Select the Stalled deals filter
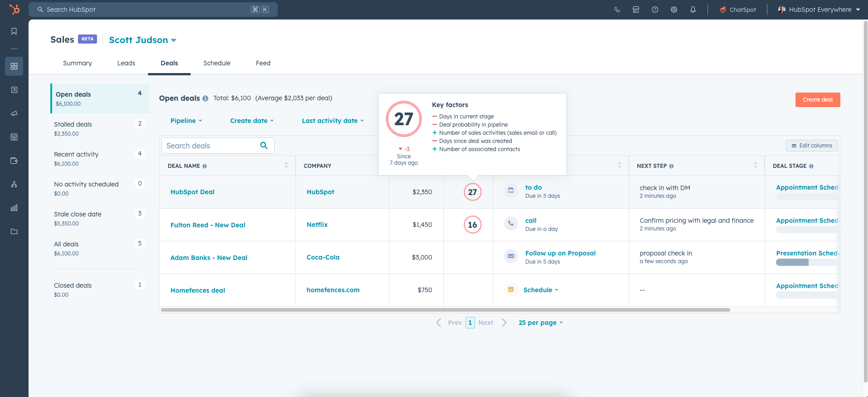This screenshot has width=868, height=397. (100, 128)
